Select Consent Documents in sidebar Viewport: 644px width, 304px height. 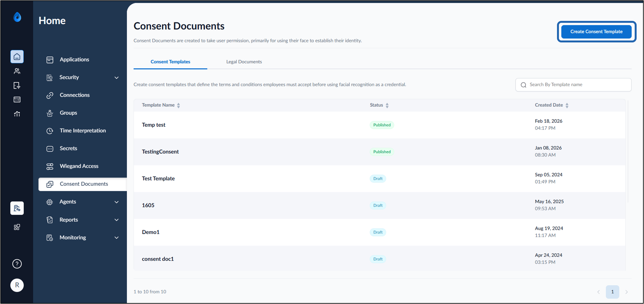(83, 184)
